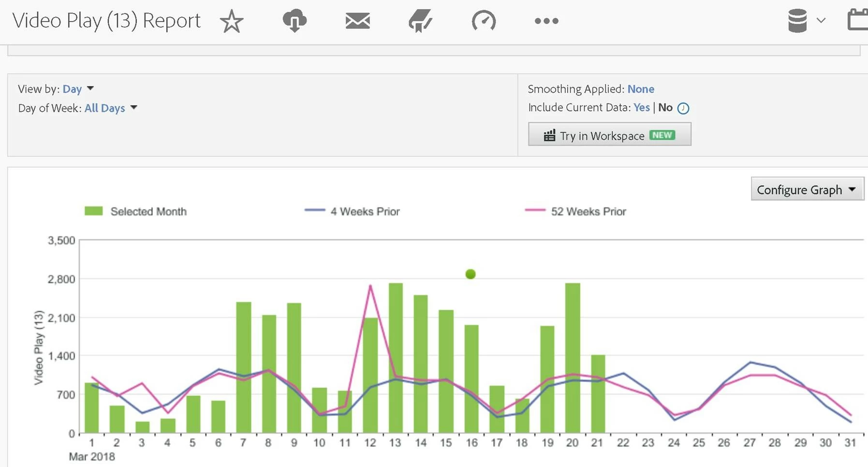This screenshot has width=868, height=467.
Task: Click the green anomaly dot above day 16
Action: click(x=471, y=274)
